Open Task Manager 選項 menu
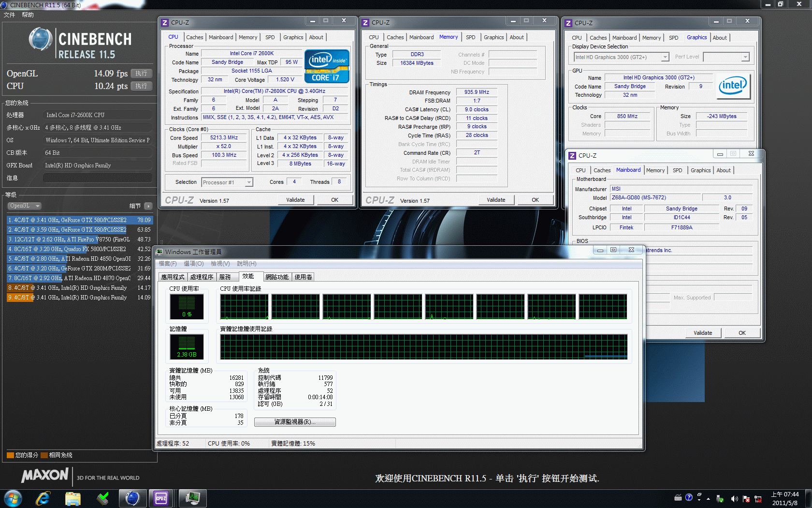 [x=194, y=264]
